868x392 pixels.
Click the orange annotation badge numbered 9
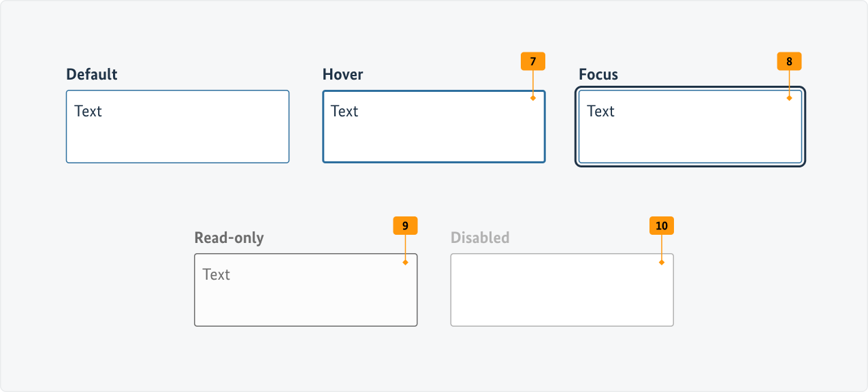coord(405,225)
